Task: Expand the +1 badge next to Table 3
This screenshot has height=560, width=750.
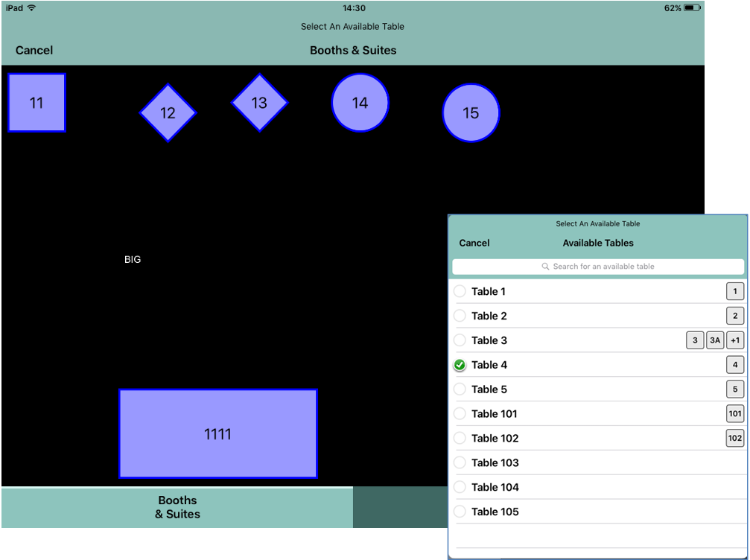Action: tap(734, 340)
